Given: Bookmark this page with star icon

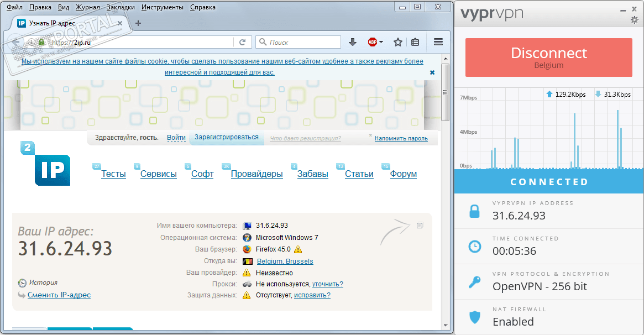Looking at the screenshot, I should click(x=397, y=42).
